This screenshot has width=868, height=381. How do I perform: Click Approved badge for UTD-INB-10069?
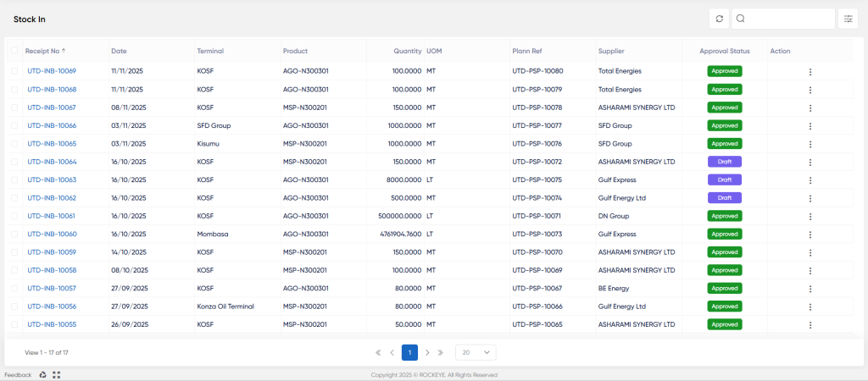(725, 71)
